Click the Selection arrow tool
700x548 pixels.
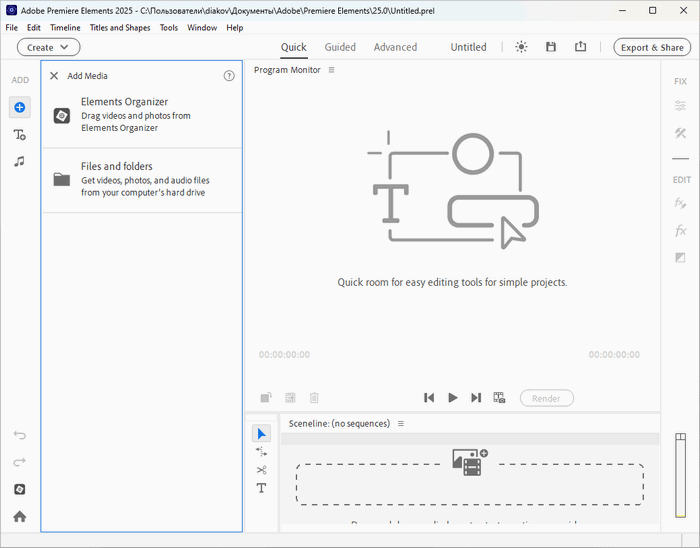(x=261, y=433)
